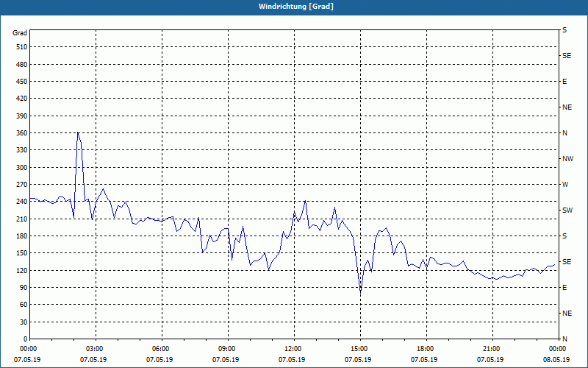
Task: Click the S compass label beside the 180 gridline
Action: 564,236
